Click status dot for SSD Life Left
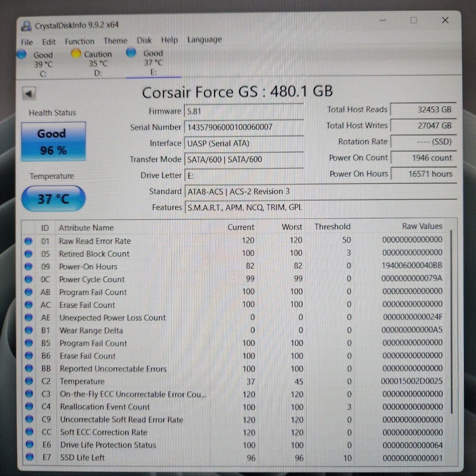The height and width of the screenshot is (476, 476). tap(30, 457)
